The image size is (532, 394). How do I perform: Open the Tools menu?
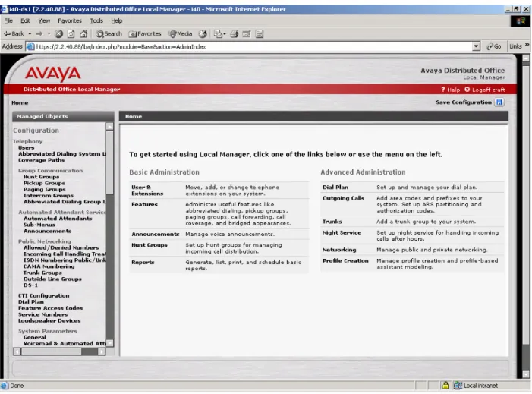tap(96, 20)
